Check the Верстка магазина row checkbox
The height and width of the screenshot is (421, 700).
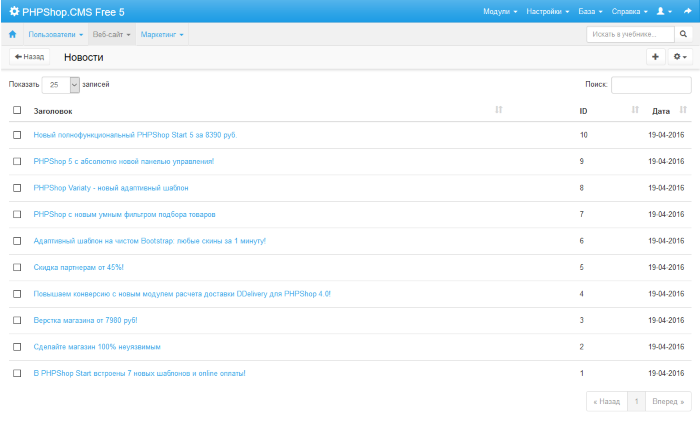17,320
